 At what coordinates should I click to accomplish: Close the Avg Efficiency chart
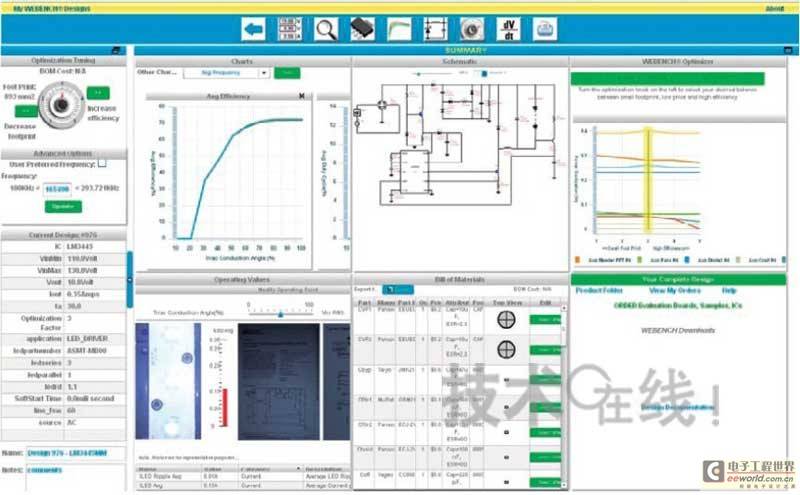[302, 96]
